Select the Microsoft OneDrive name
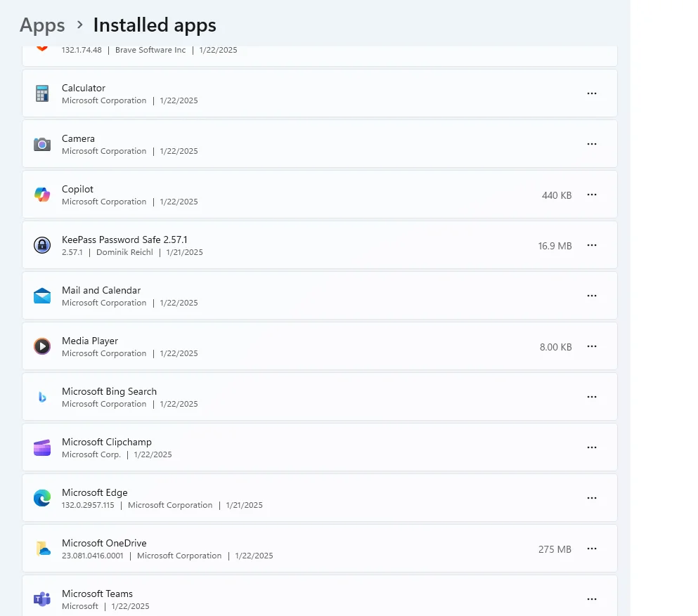This screenshot has height=616, width=698. pyautogui.click(x=104, y=543)
